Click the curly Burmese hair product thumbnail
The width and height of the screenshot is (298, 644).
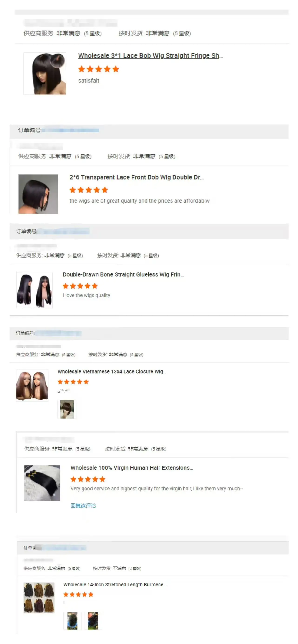[x=39, y=598]
